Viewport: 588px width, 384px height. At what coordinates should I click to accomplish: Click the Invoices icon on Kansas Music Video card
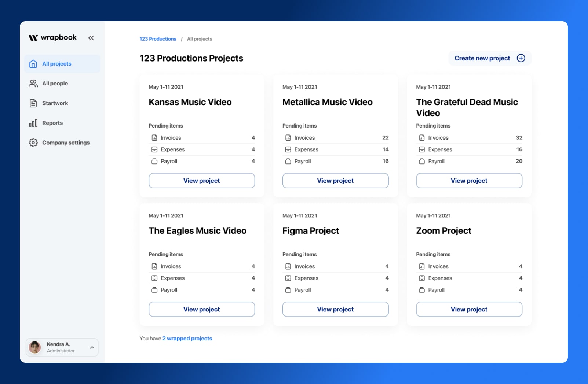pos(154,137)
